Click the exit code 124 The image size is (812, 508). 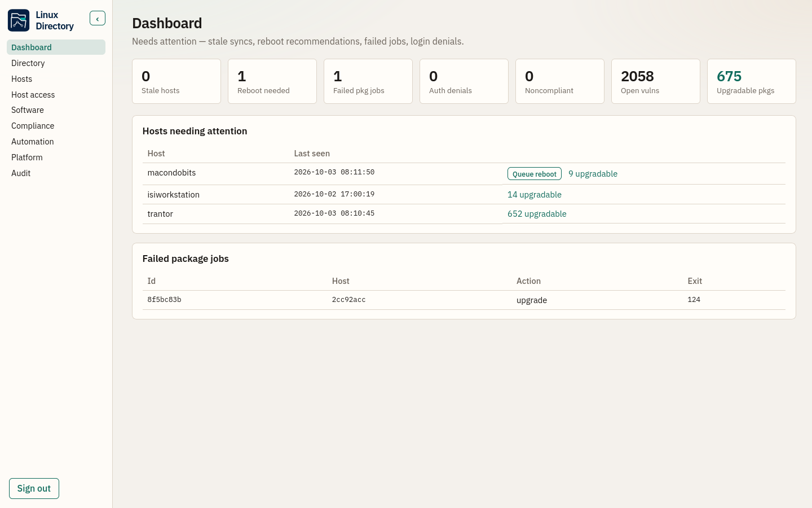pyautogui.click(x=694, y=300)
